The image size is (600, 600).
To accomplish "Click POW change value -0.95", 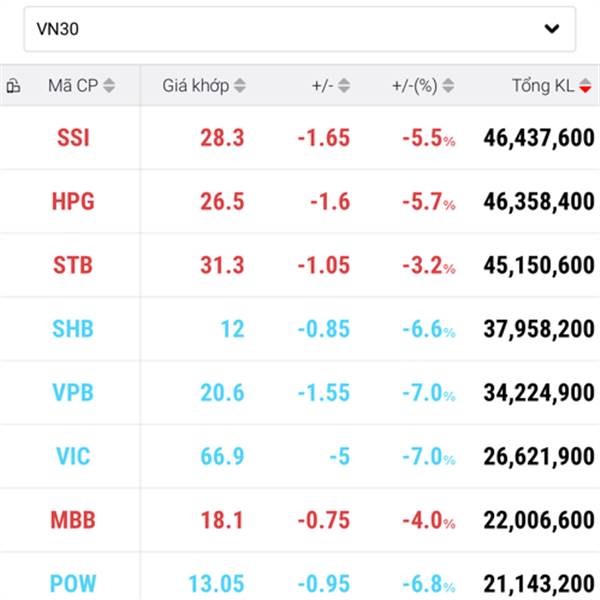I will click(324, 584).
